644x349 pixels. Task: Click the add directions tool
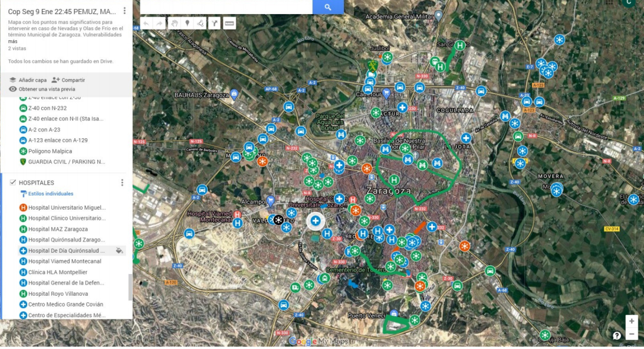pyautogui.click(x=215, y=24)
